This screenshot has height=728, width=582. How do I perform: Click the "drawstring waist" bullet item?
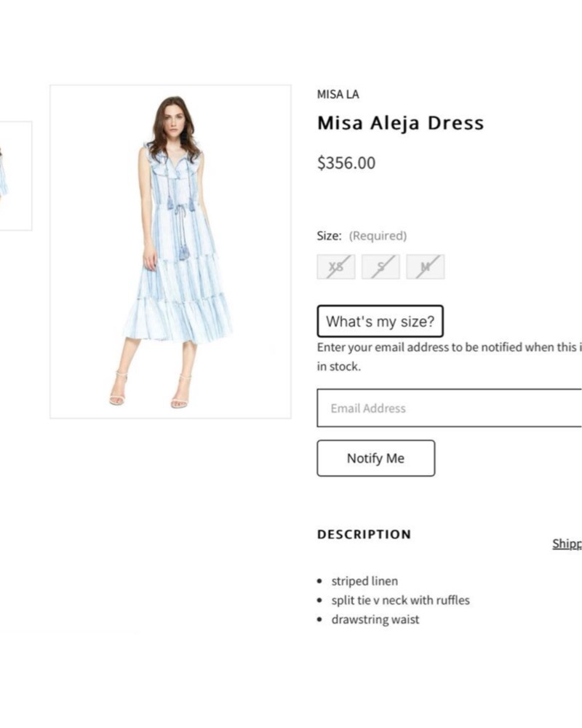(x=375, y=620)
